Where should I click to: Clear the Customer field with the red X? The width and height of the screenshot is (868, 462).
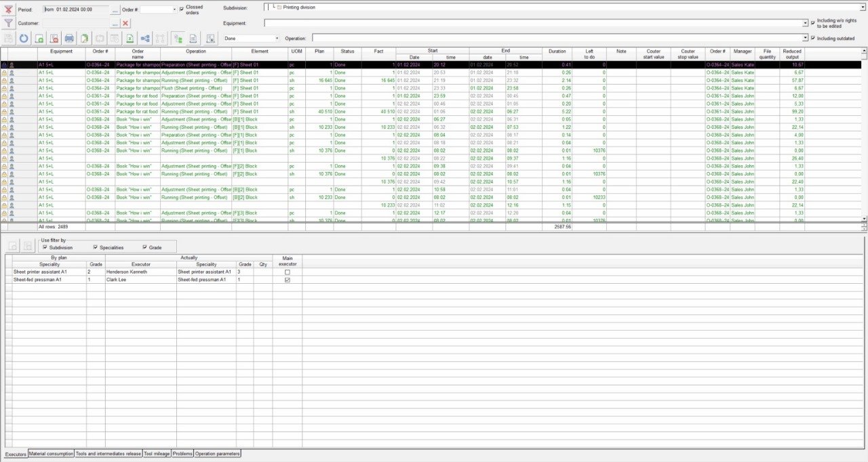pos(125,23)
